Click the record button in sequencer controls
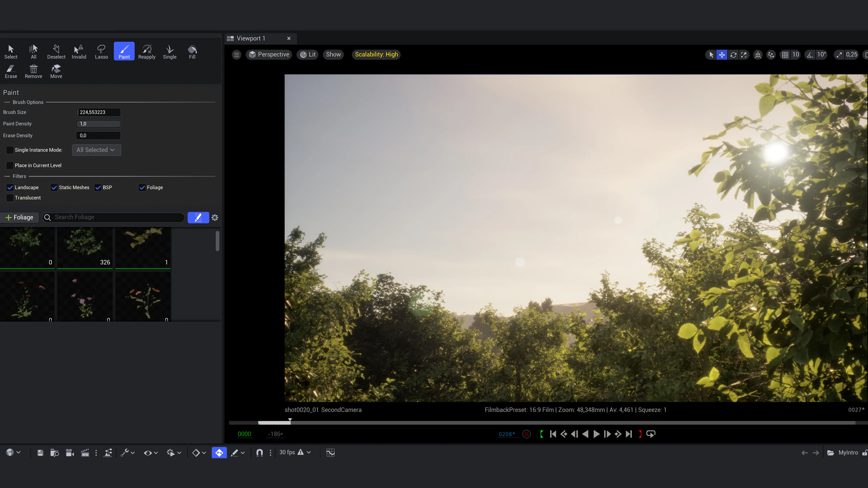 pos(526,434)
